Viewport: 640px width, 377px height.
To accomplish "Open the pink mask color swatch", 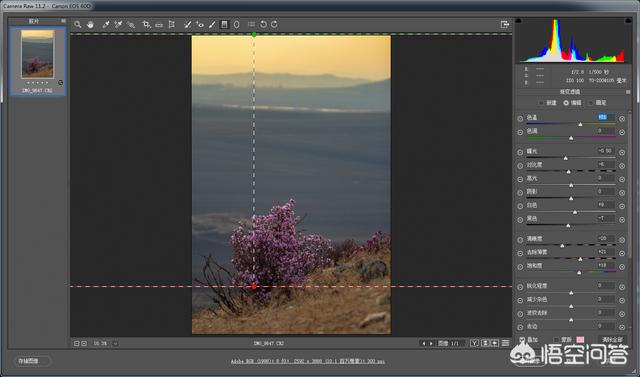I will 580,339.
